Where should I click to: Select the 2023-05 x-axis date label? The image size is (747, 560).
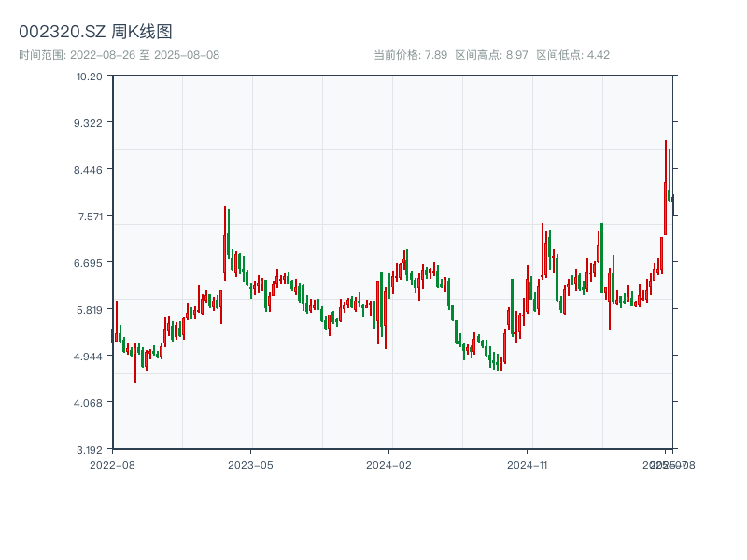click(250, 464)
